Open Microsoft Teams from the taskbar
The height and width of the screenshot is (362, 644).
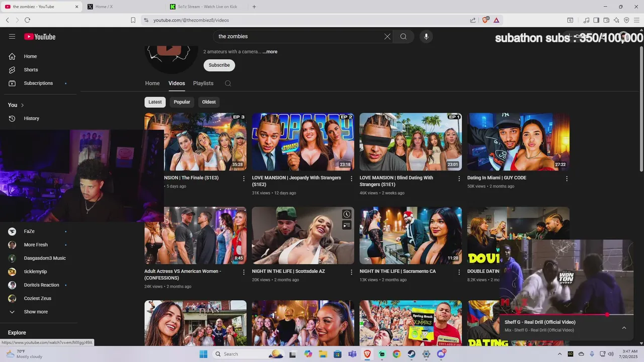(x=352, y=354)
